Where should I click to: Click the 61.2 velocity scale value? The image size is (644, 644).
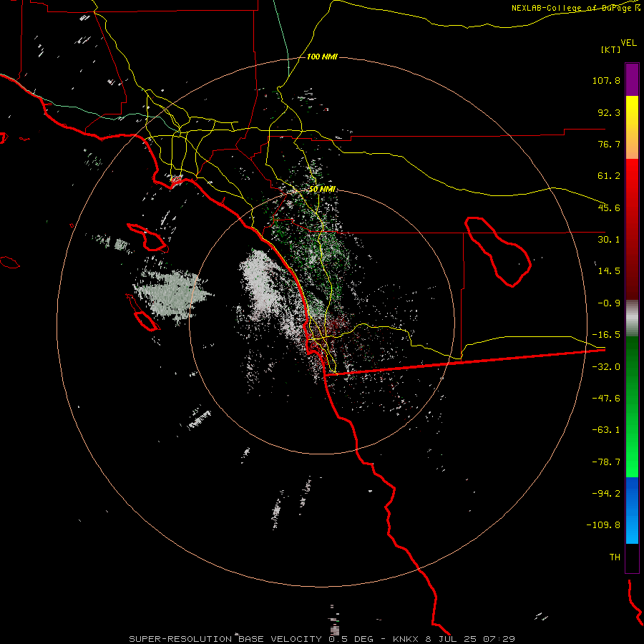pos(609,176)
